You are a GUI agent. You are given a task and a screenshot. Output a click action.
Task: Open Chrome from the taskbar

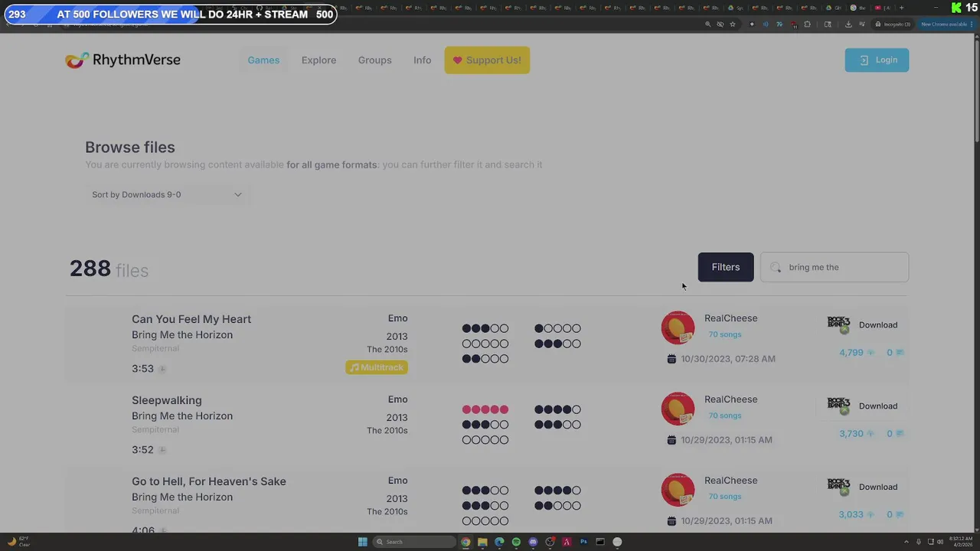point(465,542)
